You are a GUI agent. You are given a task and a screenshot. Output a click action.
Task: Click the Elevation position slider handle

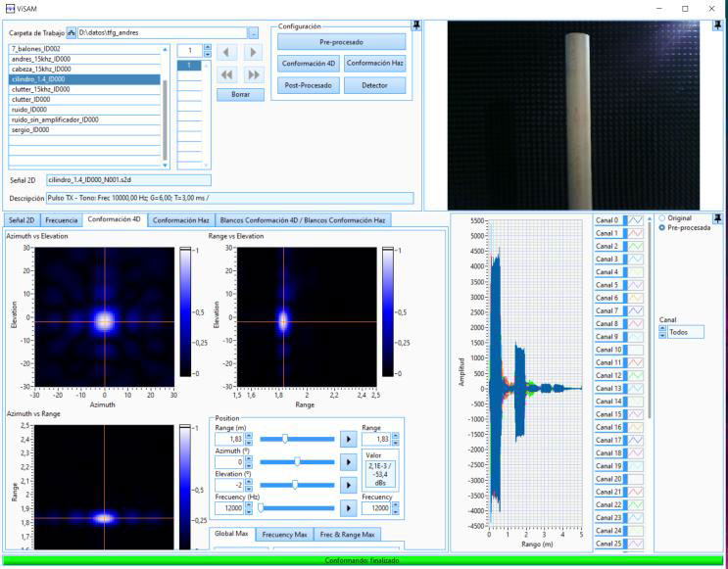[293, 485]
